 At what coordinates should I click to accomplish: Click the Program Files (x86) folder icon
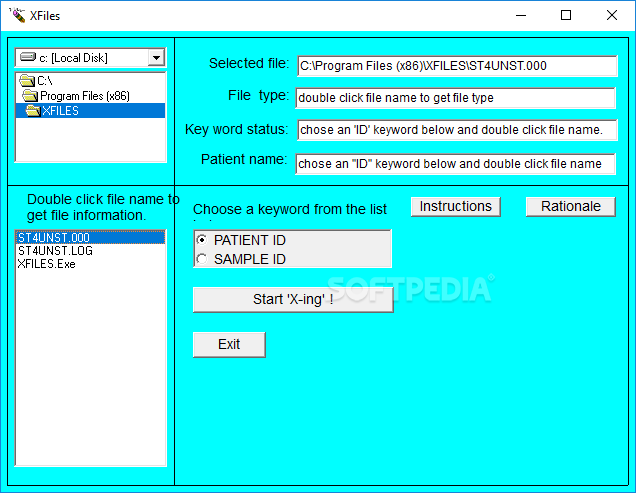30,96
